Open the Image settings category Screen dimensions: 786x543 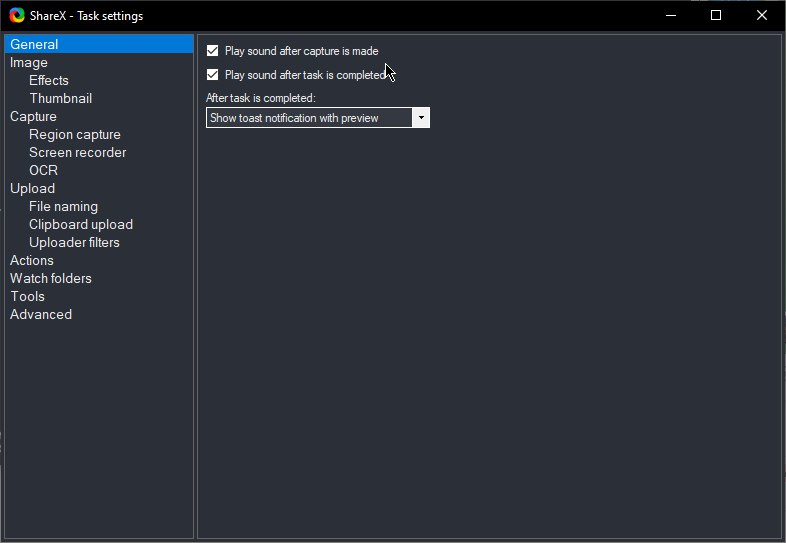[x=29, y=62]
